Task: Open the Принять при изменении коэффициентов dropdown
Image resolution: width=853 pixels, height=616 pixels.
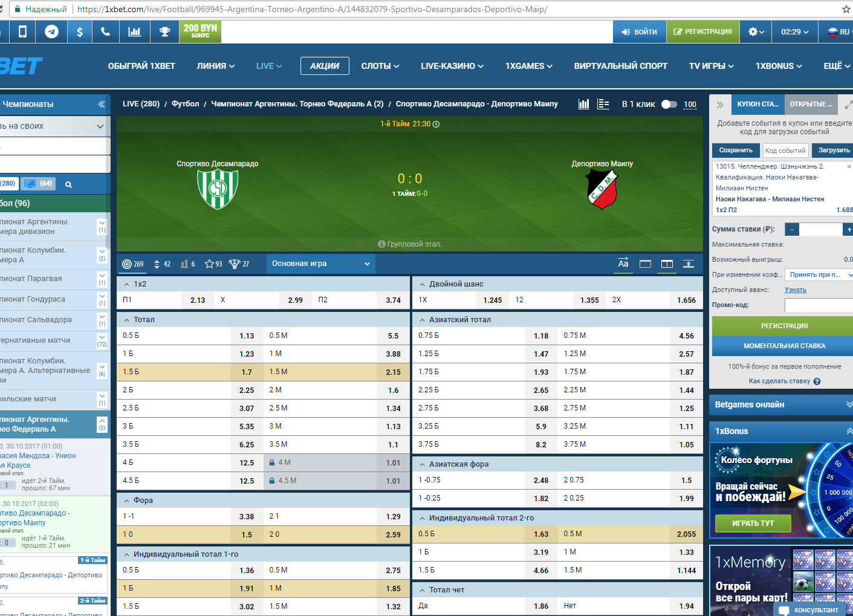Action: click(x=819, y=274)
